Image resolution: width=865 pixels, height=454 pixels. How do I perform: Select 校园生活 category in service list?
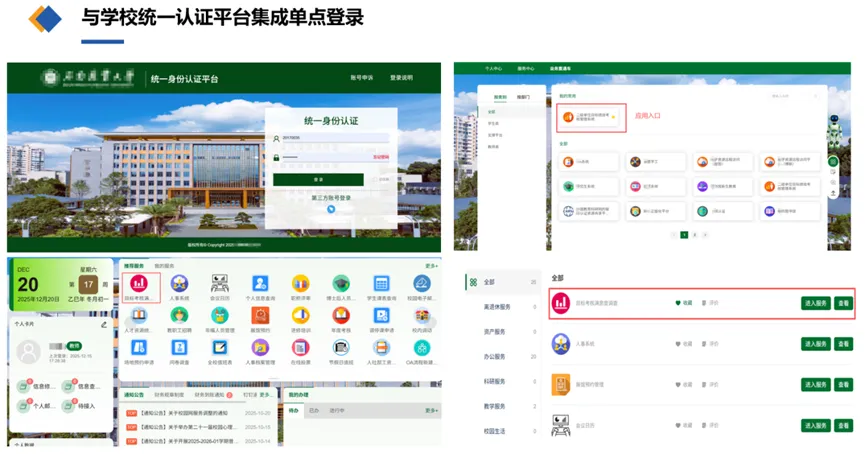click(494, 431)
